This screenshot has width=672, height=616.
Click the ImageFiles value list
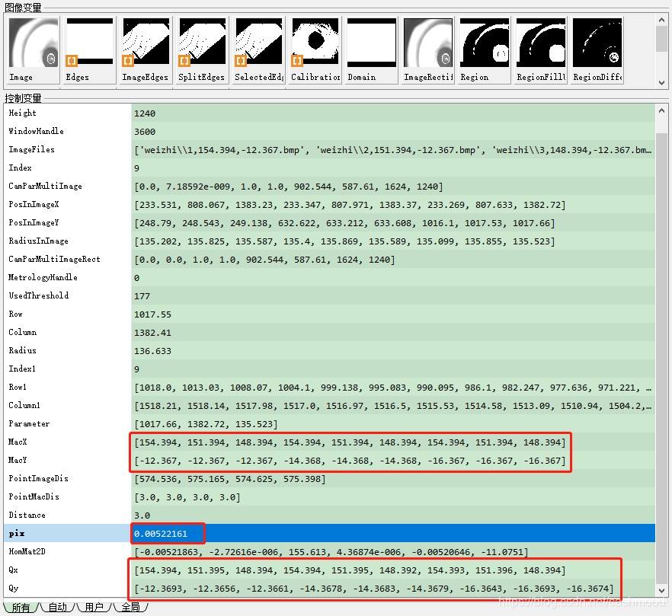point(392,150)
